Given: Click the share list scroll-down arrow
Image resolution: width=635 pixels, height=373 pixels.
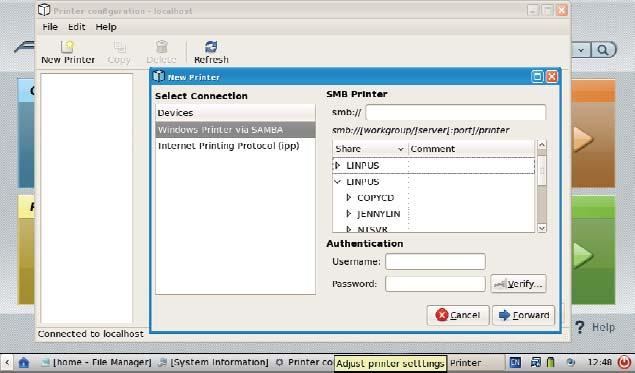Looking at the screenshot, I should pyautogui.click(x=542, y=228).
